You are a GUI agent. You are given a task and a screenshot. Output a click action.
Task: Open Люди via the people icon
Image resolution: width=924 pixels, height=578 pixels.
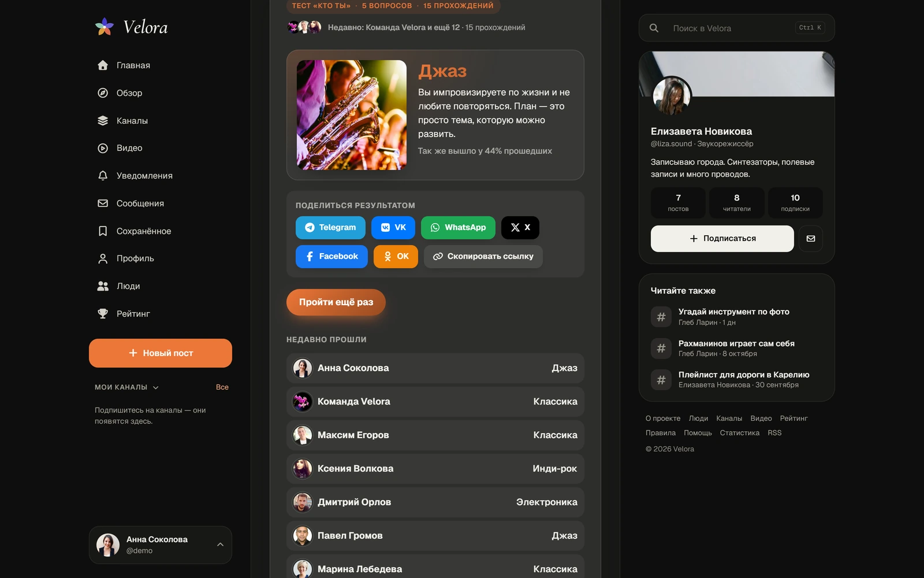click(x=103, y=286)
